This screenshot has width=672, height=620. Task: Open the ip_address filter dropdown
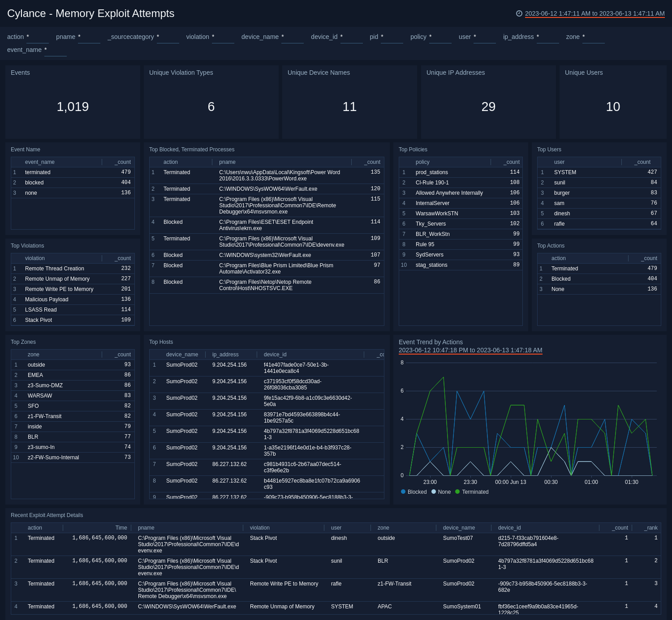point(548,38)
